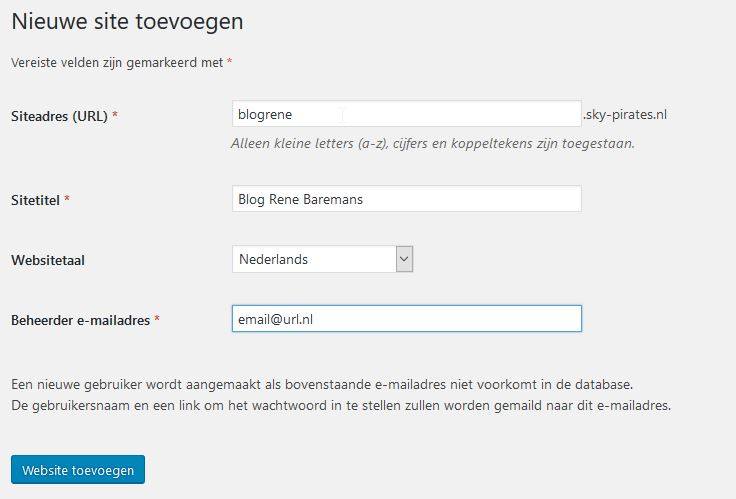Focus the Sitetitel text field
This screenshot has height=499, width=736.
pos(405,199)
